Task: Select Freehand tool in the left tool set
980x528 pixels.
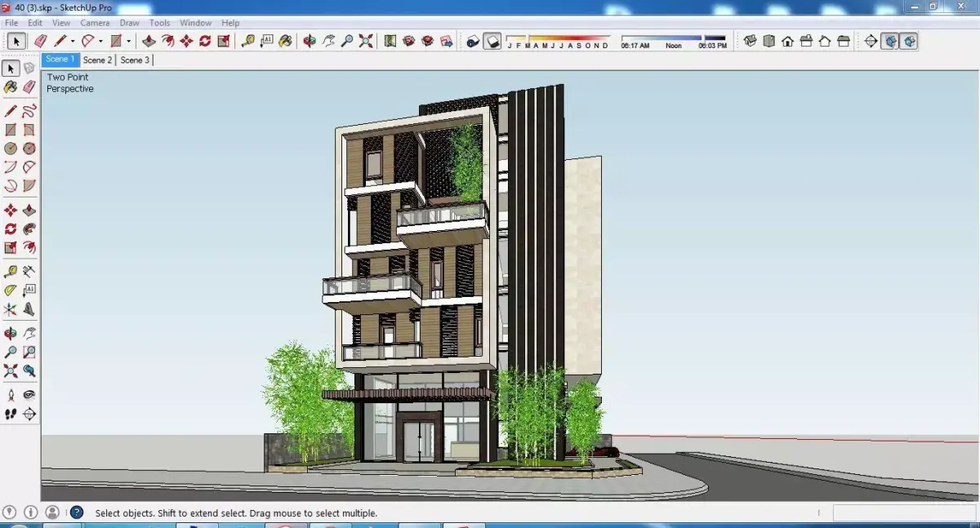Action: (x=29, y=111)
